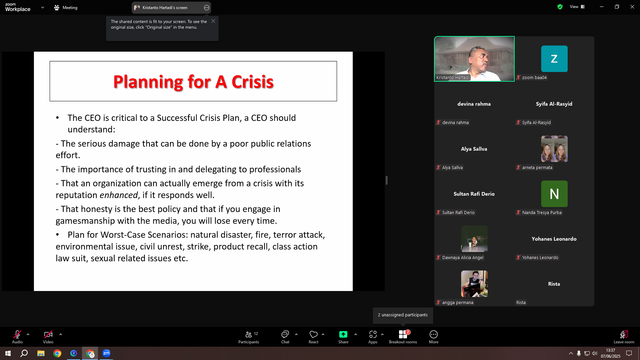Open the Chat panel
Viewport: 640px width, 360px height.
(x=285, y=337)
